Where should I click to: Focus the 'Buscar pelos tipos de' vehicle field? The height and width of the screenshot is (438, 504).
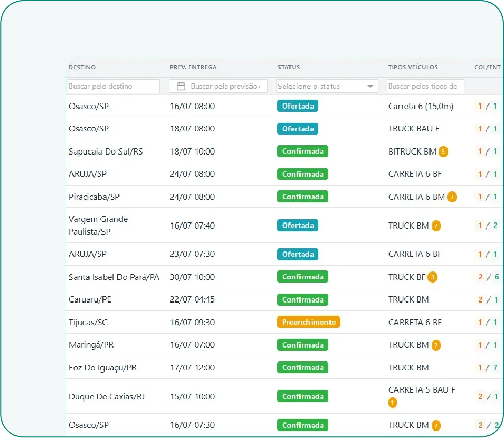[x=425, y=86]
